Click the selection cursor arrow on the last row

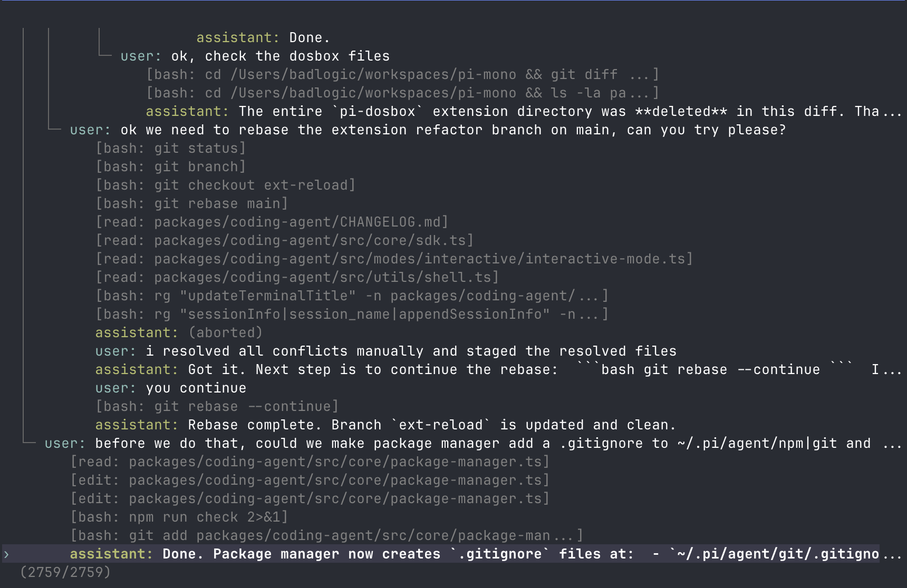tap(6, 554)
